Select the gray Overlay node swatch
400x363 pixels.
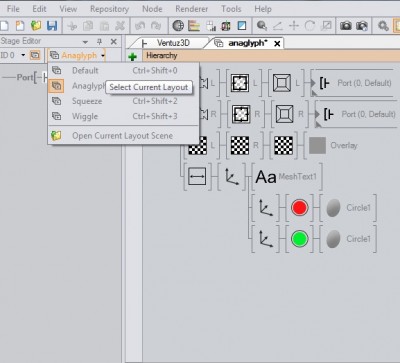(x=317, y=145)
